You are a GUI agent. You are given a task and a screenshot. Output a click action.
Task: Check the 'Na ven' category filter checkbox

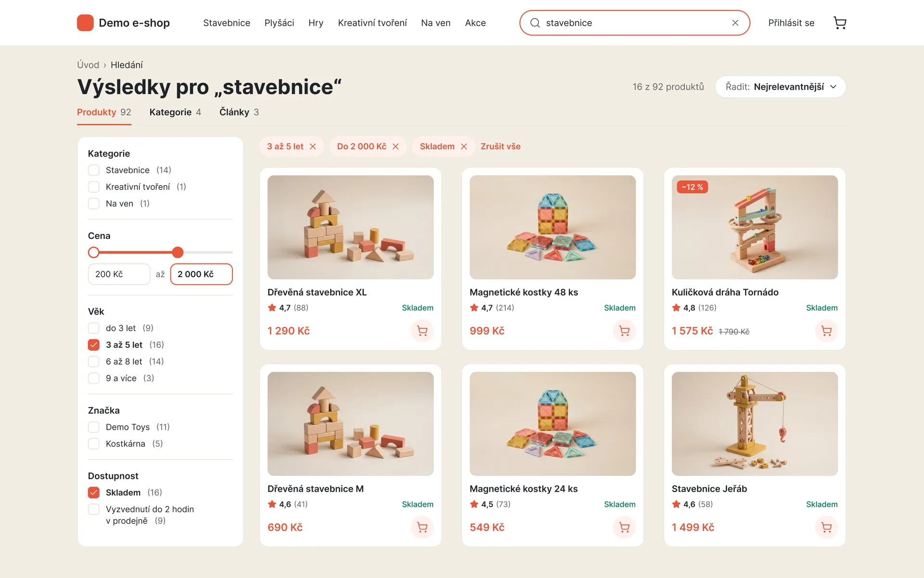pyautogui.click(x=94, y=204)
